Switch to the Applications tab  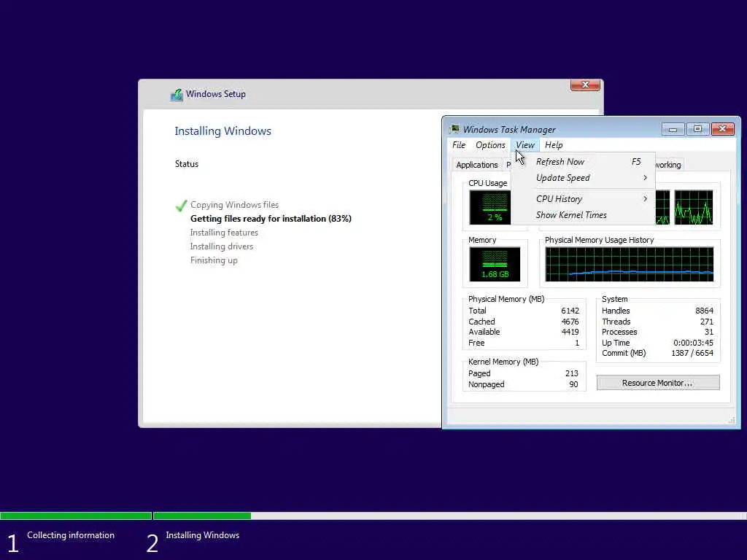476,165
